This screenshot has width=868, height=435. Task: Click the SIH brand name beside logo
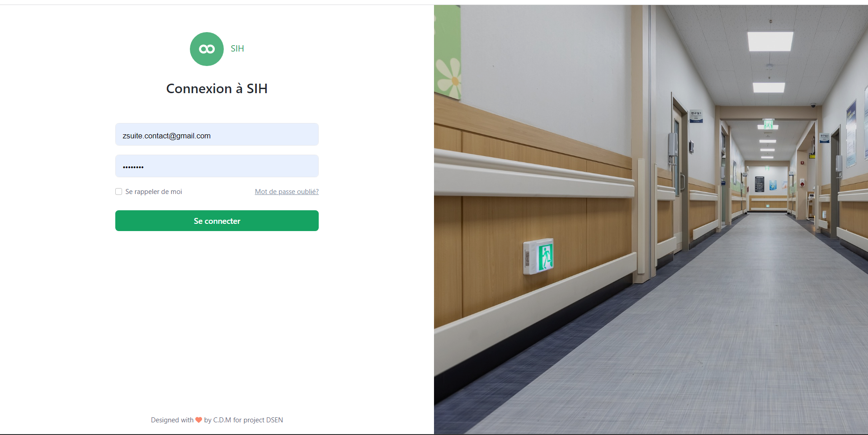pyautogui.click(x=237, y=48)
